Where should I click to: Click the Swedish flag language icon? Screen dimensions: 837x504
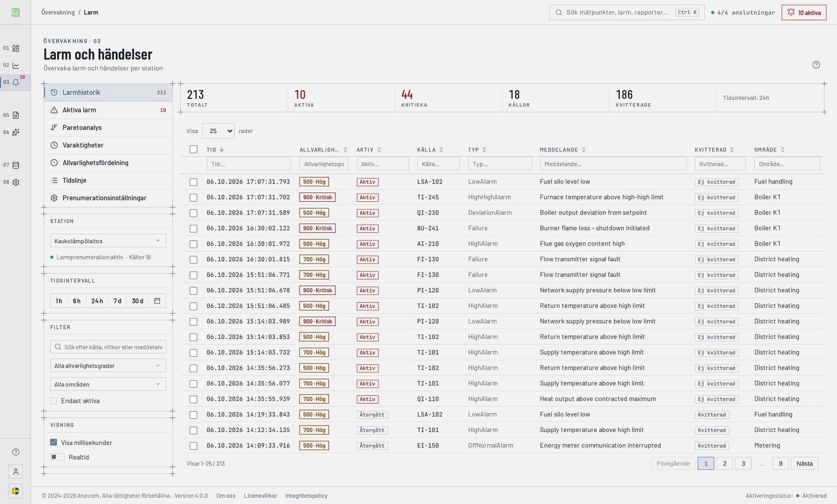click(x=16, y=491)
